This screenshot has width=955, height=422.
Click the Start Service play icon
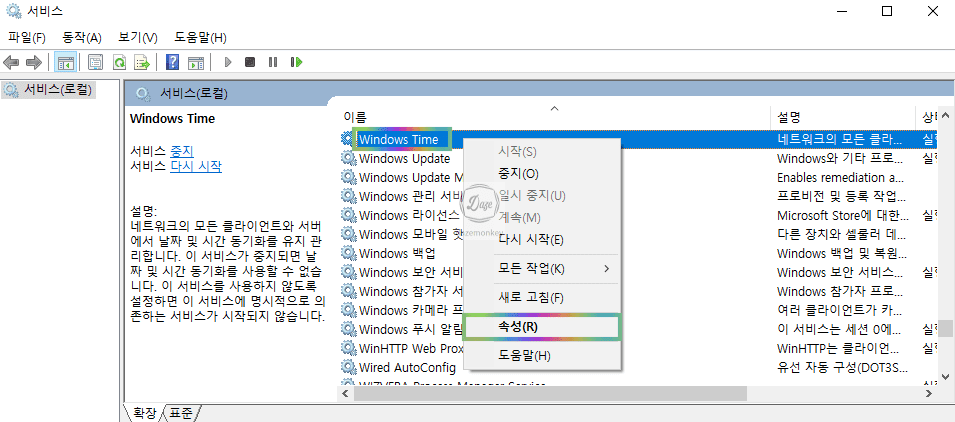[228, 62]
